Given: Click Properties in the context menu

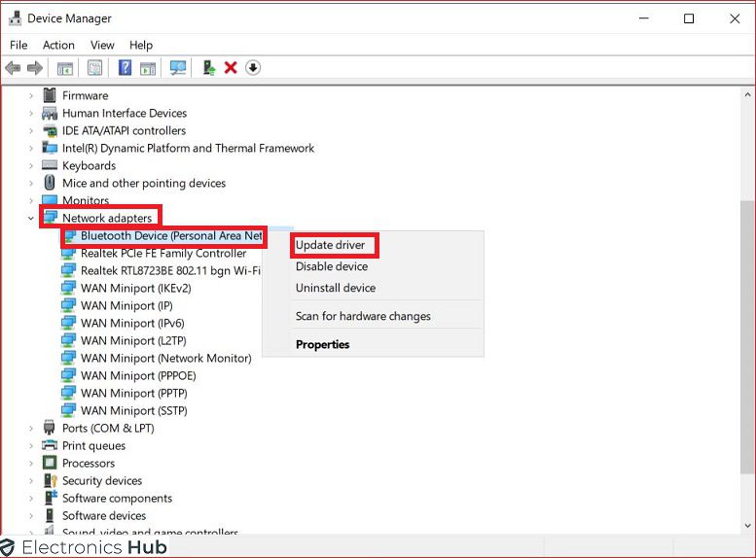Looking at the screenshot, I should [322, 344].
